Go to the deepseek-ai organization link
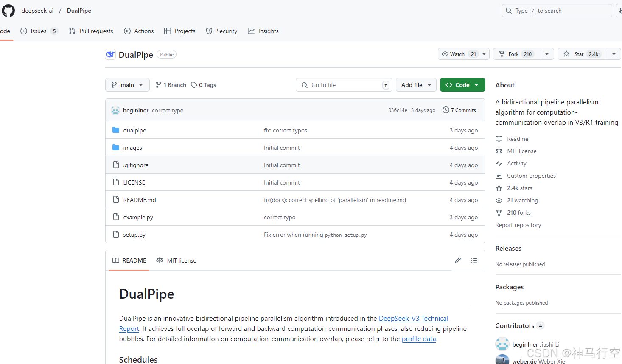Viewport: 622px width, 364px height. [37, 11]
